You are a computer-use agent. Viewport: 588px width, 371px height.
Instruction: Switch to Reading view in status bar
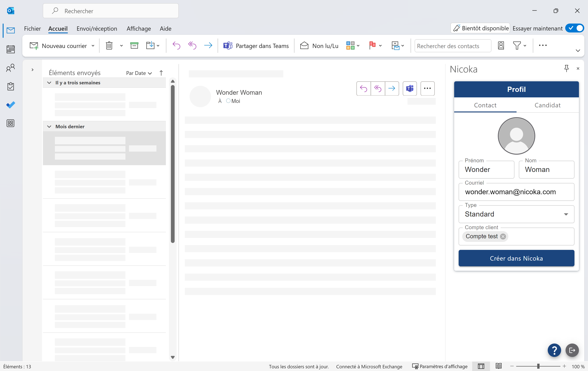[x=499, y=366]
